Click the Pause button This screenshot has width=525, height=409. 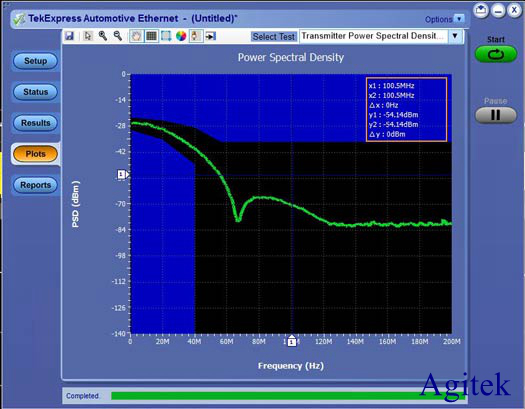point(496,115)
